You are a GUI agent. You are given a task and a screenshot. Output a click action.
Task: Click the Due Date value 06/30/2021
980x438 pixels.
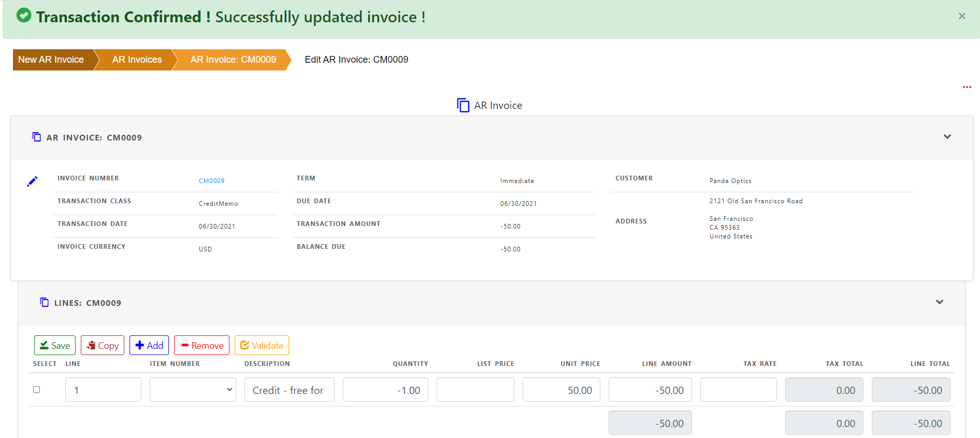(x=518, y=204)
